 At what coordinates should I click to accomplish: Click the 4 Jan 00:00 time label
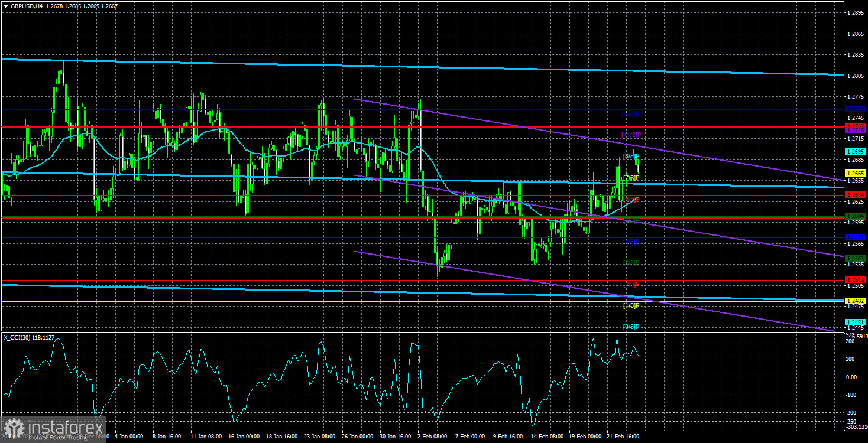pos(128,436)
